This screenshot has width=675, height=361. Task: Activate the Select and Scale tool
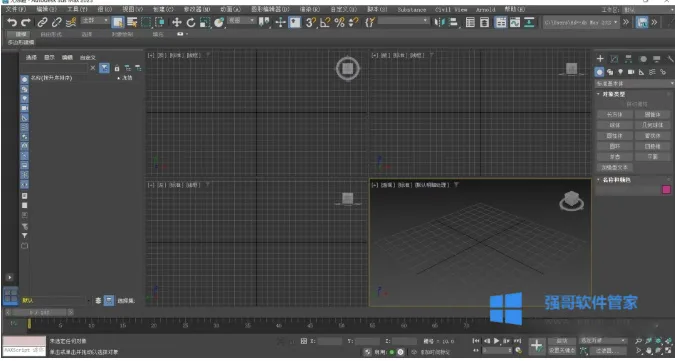(x=205, y=22)
